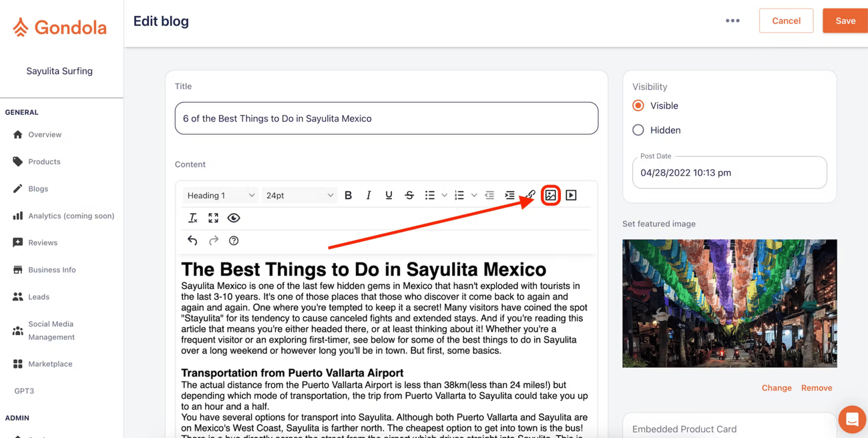Enter fullscreen editor mode
Viewport: 868px width, 438px height.
click(213, 218)
